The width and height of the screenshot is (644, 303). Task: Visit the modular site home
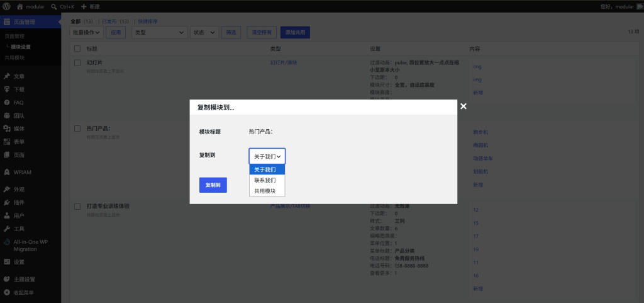click(31, 6)
